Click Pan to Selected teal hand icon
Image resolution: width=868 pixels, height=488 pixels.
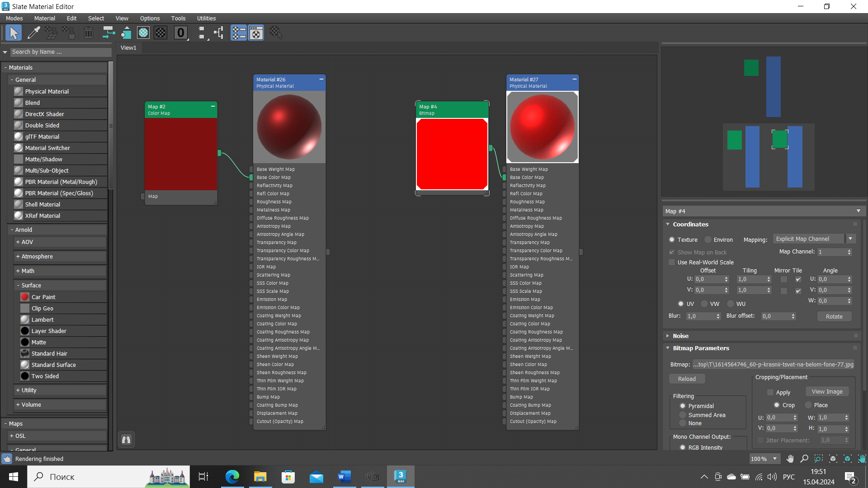click(x=862, y=459)
